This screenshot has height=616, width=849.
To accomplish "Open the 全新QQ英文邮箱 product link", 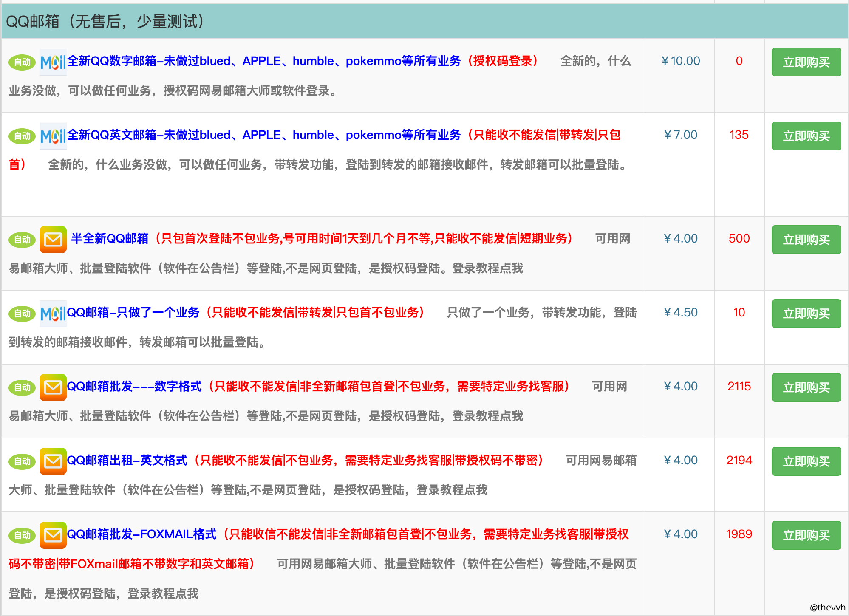I will pyautogui.click(x=263, y=135).
